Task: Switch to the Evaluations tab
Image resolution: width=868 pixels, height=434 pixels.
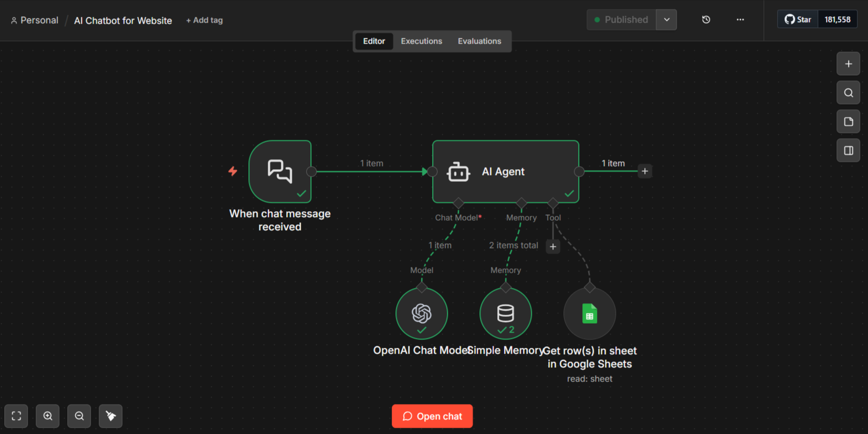Action: click(x=479, y=41)
